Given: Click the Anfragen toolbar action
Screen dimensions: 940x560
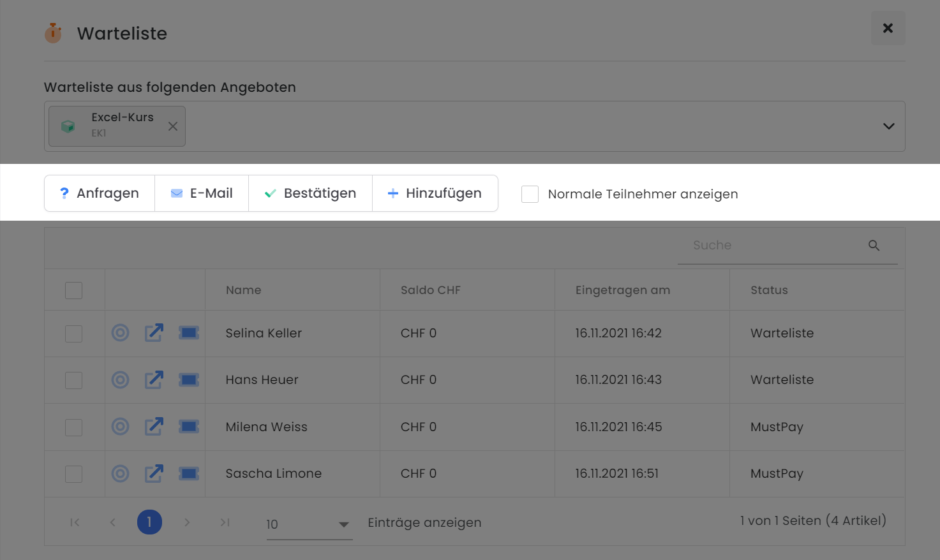Looking at the screenshot, I should pos(99,193).
